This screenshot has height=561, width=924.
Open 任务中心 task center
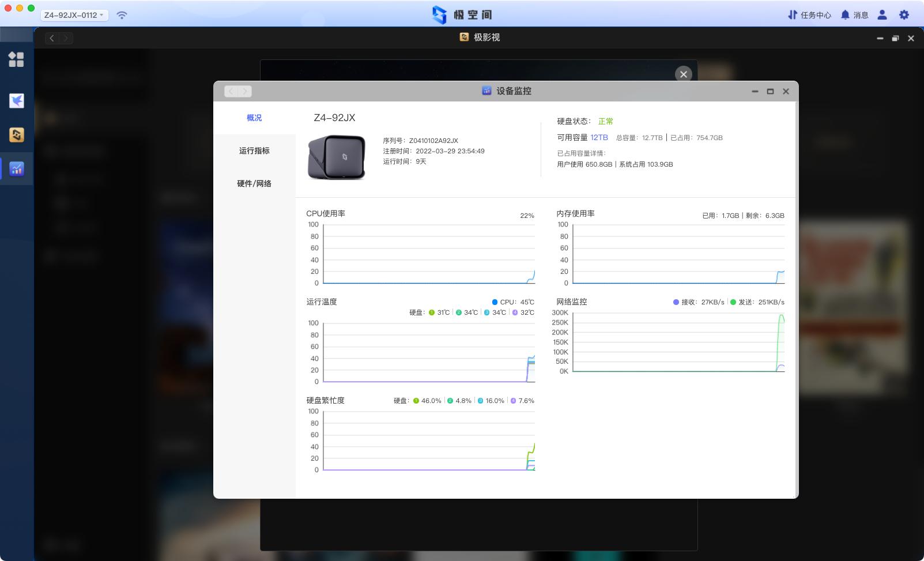809,15
